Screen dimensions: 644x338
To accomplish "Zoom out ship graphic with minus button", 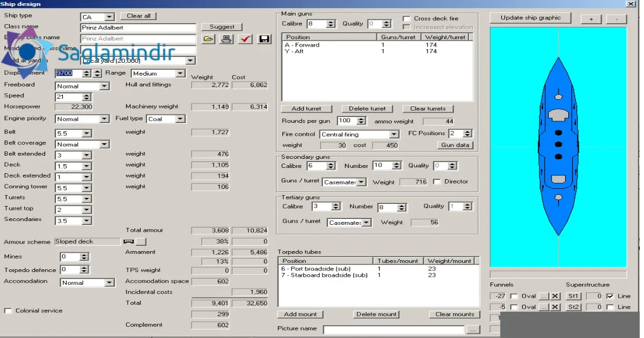I will click(617, 19).
